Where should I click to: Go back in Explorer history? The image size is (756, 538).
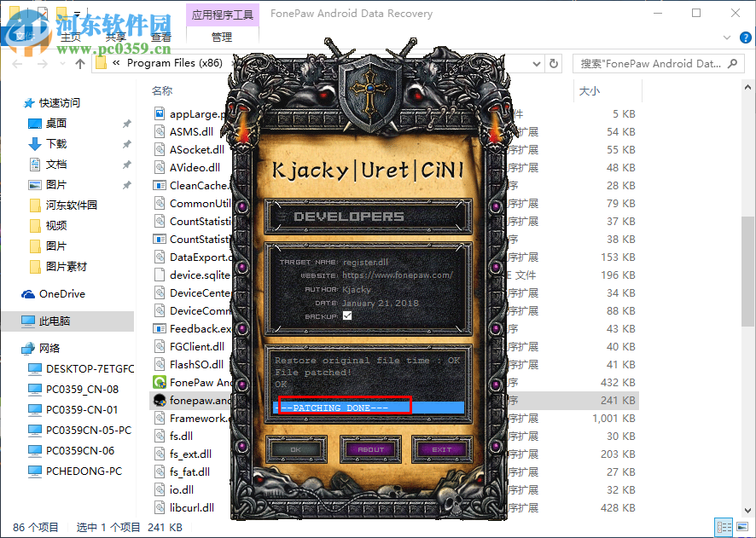coord(17,64)
